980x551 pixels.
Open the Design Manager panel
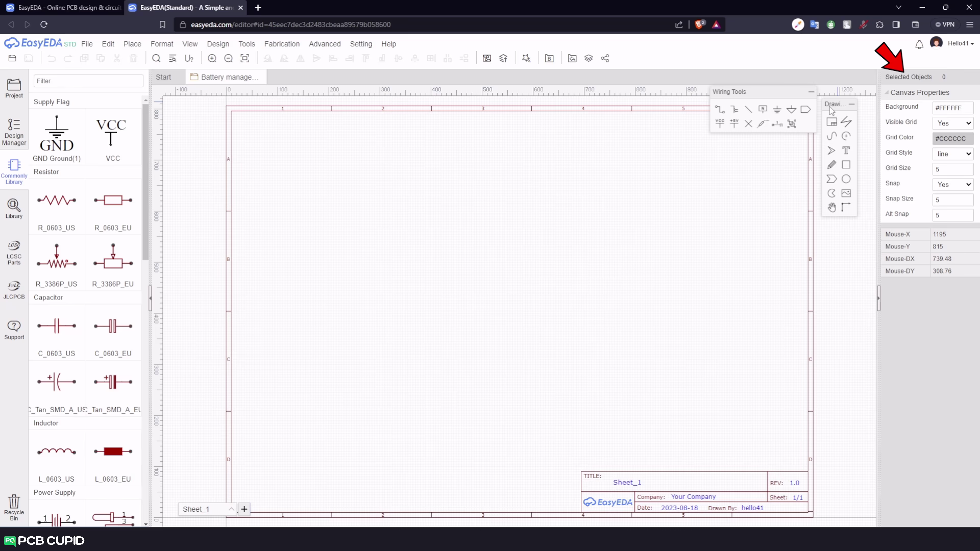(x=14, y=132)
